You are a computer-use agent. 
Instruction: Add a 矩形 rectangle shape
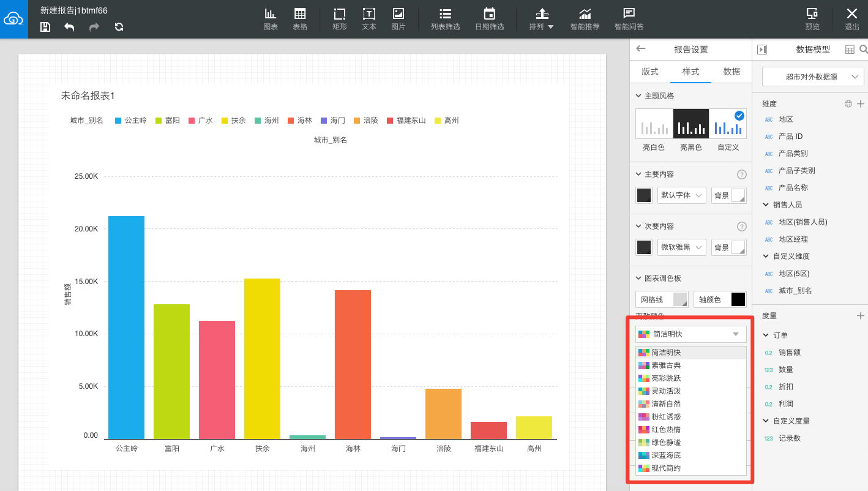pos(340,19)
